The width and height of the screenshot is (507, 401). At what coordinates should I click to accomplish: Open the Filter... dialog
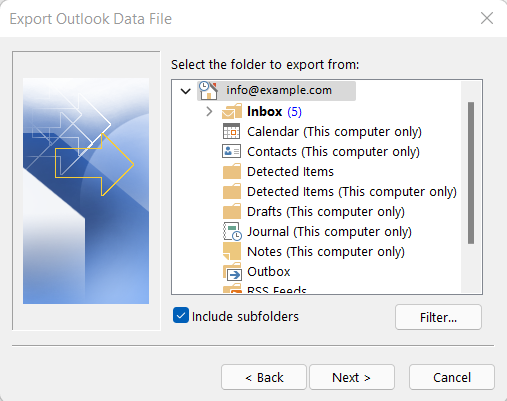pos(438,317)
